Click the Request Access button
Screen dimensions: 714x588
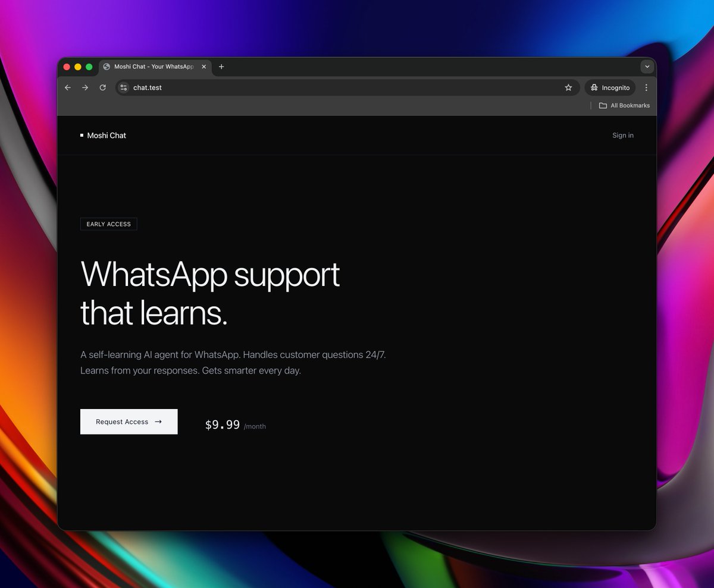(129, 422)
